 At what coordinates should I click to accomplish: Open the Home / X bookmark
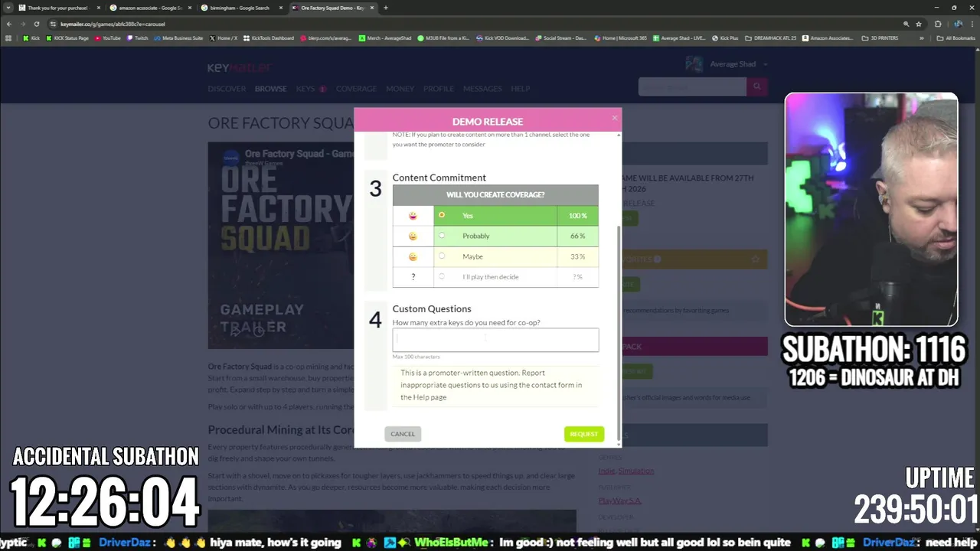pos(223,38)
